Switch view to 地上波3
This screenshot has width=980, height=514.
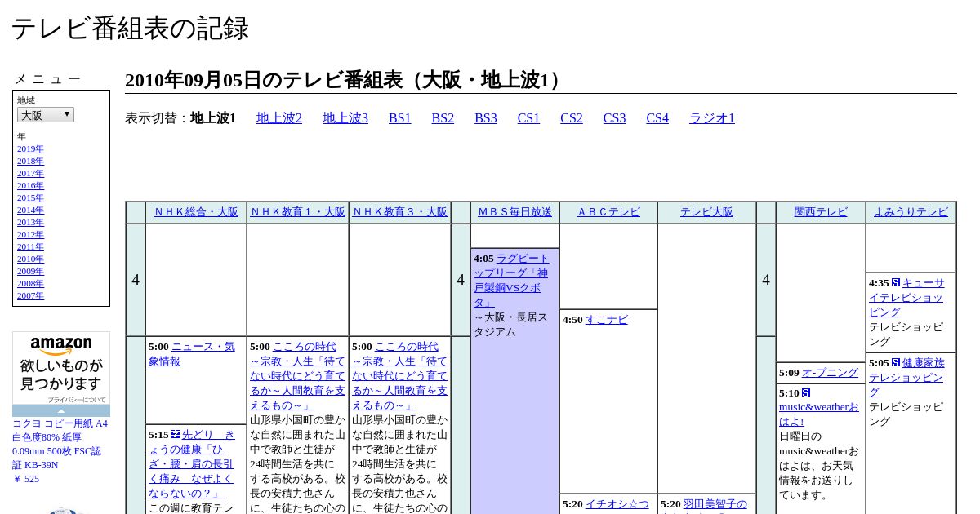pyautogui.click(x=345, y=118)
